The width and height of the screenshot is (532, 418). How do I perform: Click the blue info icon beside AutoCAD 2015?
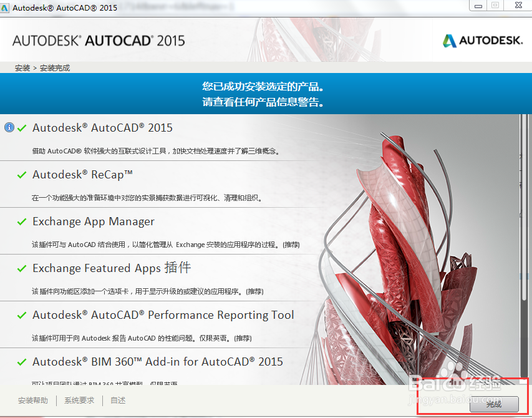click(9, 127)
